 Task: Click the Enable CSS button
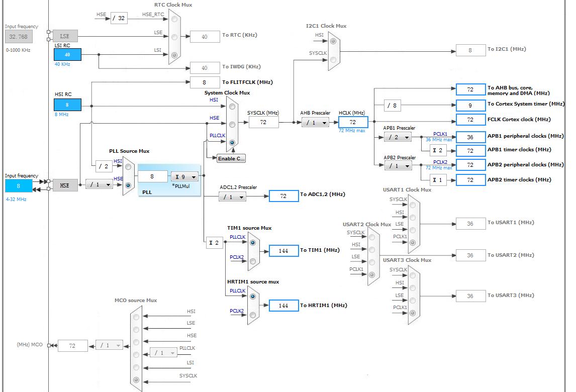tap(231, 159)
